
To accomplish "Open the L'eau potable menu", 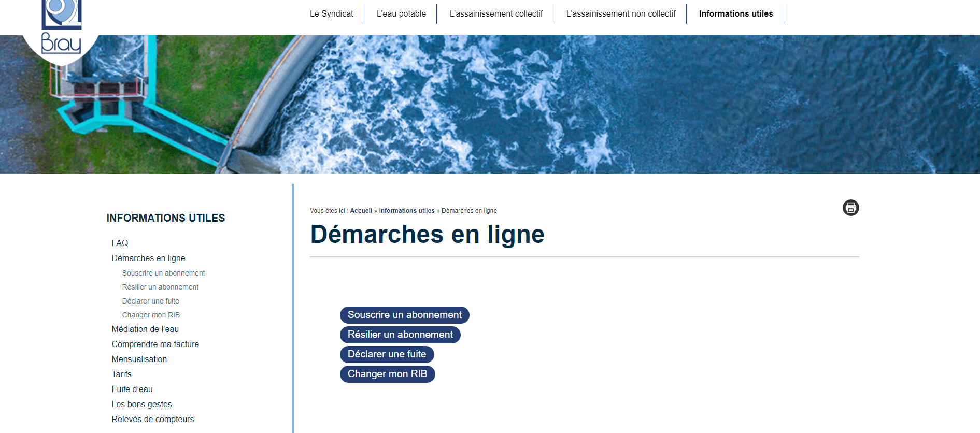I will click(401, 14).
